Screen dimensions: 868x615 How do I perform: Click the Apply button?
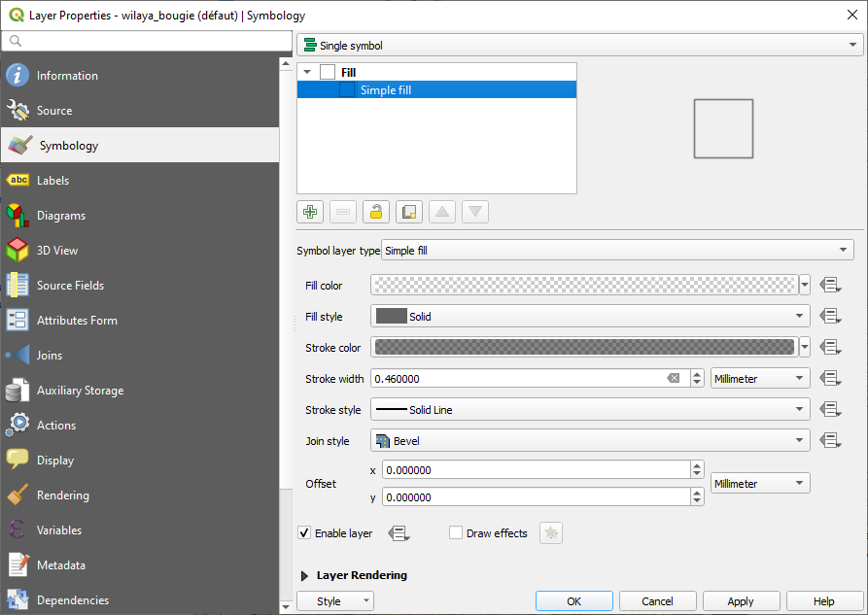click(741, 601)
